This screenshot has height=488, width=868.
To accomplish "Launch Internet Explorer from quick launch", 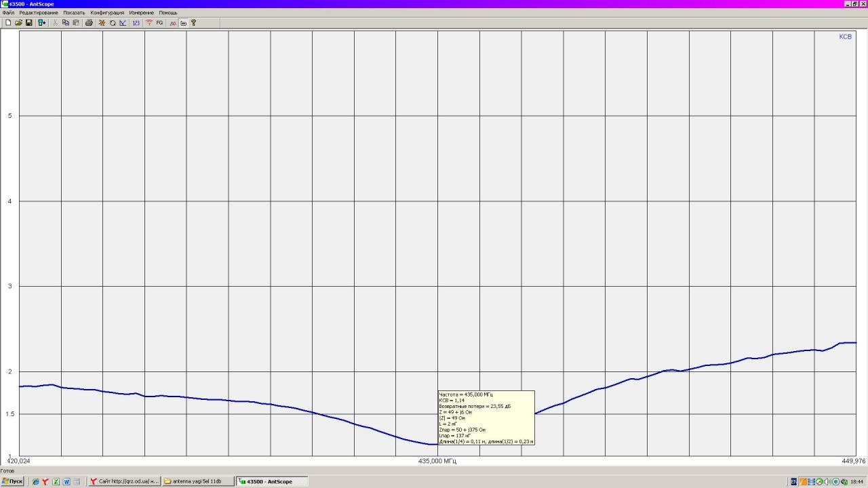I will (x=36, y=482).
